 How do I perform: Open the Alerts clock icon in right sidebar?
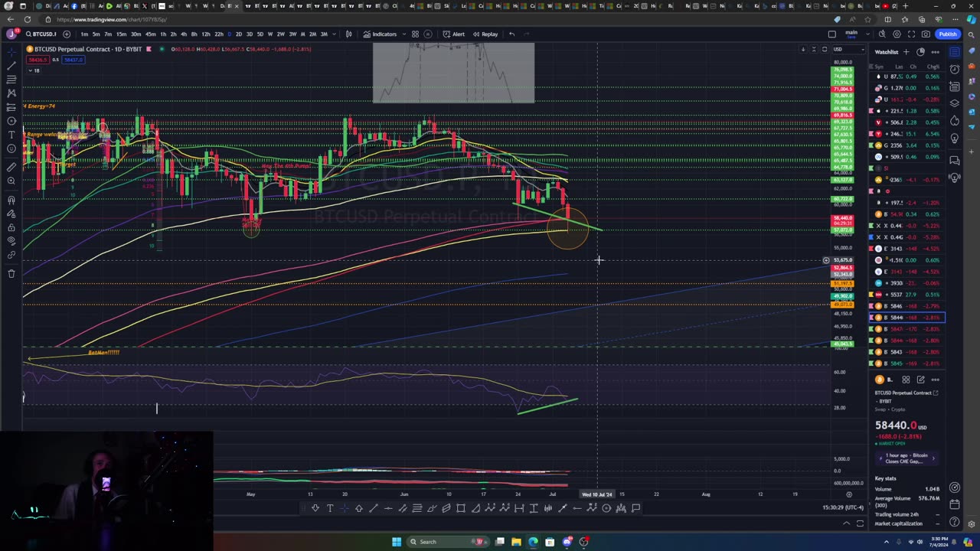click(x=955, y=69)
